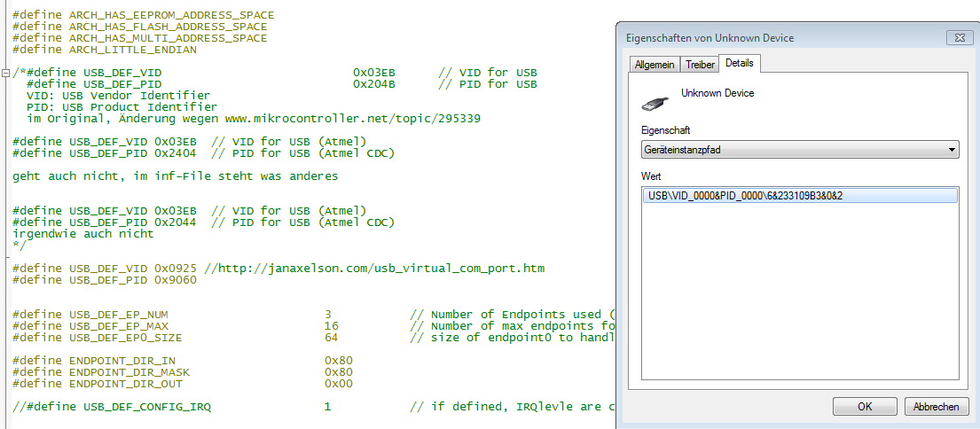Click the 'VID: USB Vendor Identifier' comment line
980x429 pixels.
coord(118,96)
